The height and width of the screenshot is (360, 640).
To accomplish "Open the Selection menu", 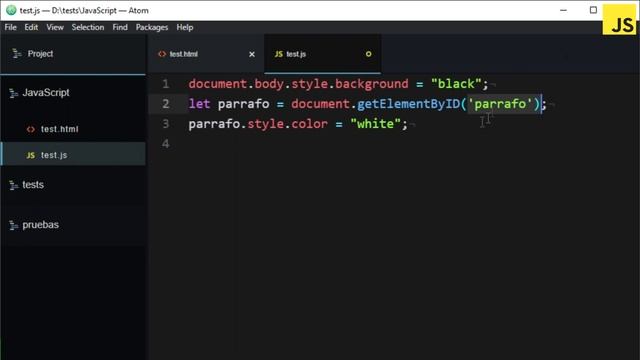I will 88,27.
